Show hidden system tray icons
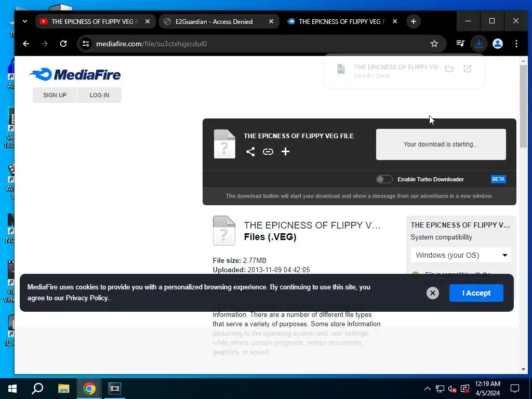532x399 pixels. click(428, 389)
